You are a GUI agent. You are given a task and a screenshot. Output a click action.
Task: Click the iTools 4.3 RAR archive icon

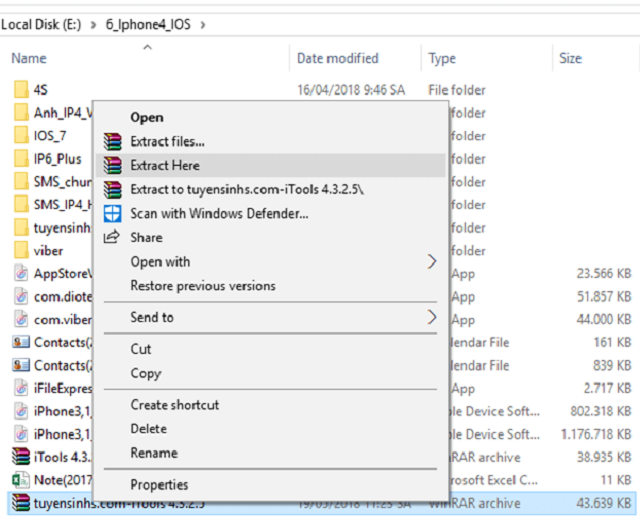(21, 457)
